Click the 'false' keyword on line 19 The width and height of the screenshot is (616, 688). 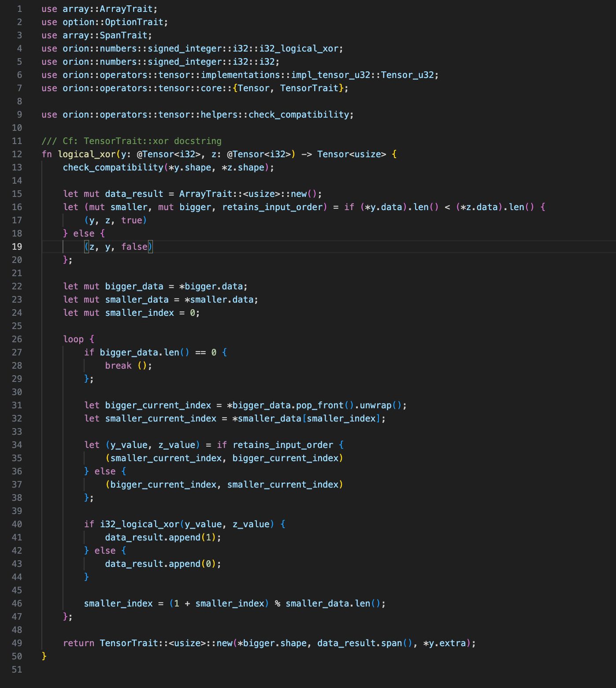134,247
